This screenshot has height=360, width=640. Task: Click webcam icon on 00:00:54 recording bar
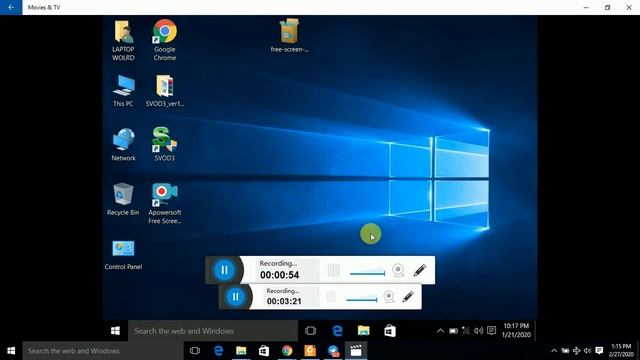tap(398, 270)
